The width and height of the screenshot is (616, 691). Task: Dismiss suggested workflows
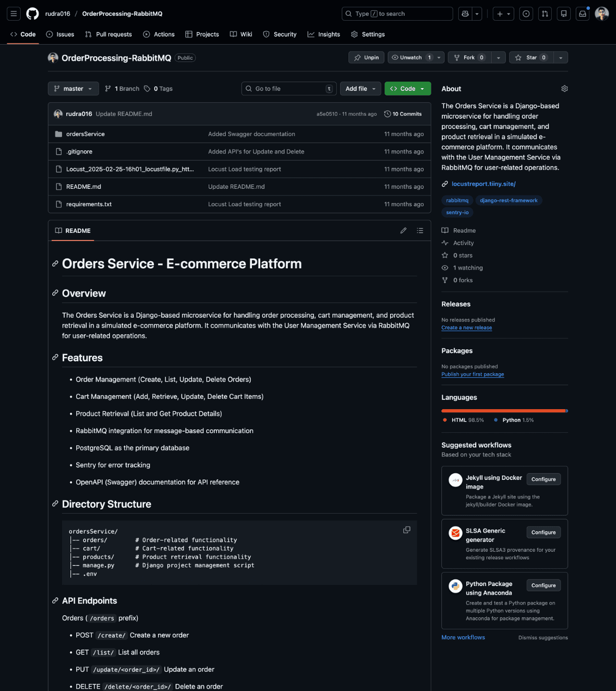[543, 638]
